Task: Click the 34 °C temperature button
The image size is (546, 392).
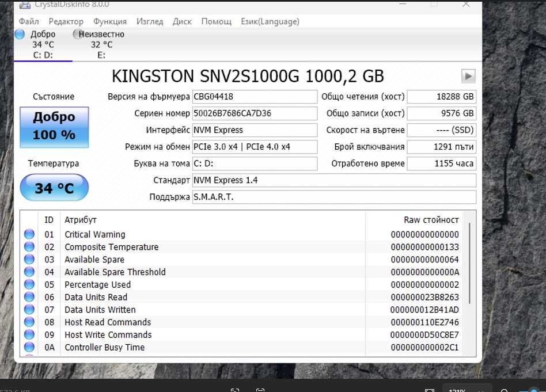Action: (54, 188)
